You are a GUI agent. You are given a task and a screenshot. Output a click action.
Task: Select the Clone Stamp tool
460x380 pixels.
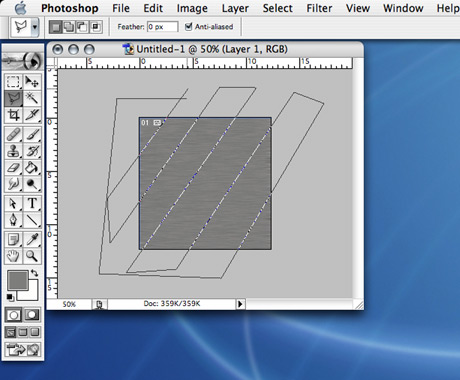[x=14, y=151]
